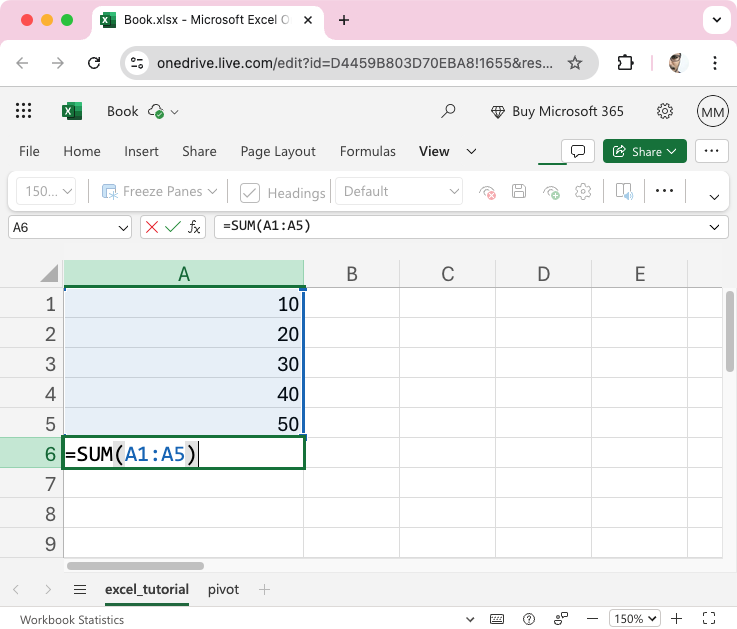Switch to the pivot sheet tab

[223, 590]
